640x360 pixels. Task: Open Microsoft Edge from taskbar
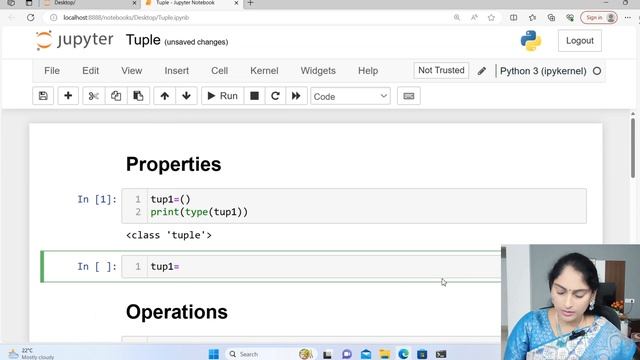coord(403,354)
